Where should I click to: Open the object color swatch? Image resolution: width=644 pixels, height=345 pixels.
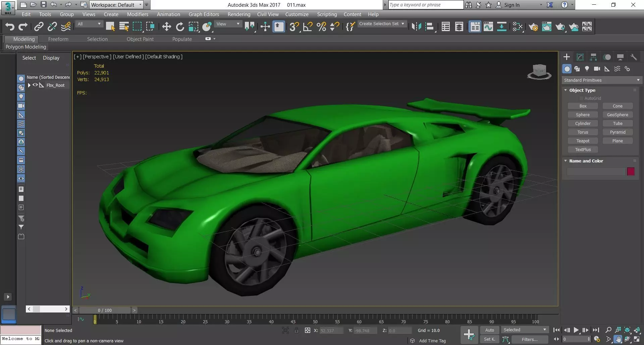631,171
